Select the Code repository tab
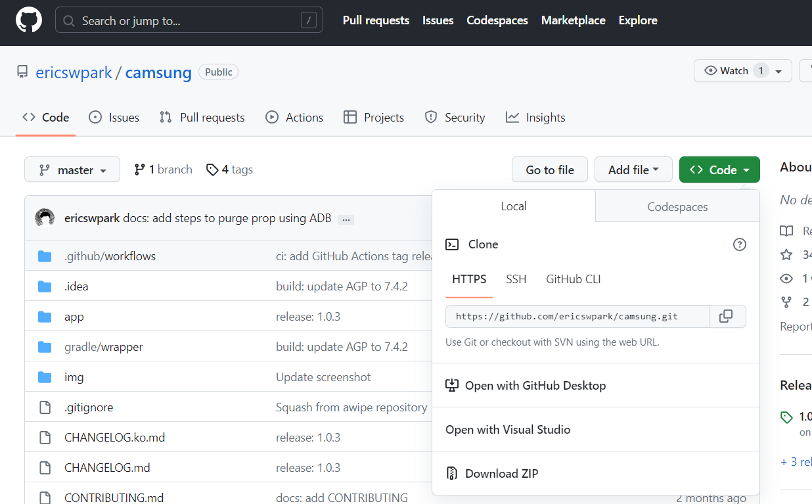 coord(46,118)
